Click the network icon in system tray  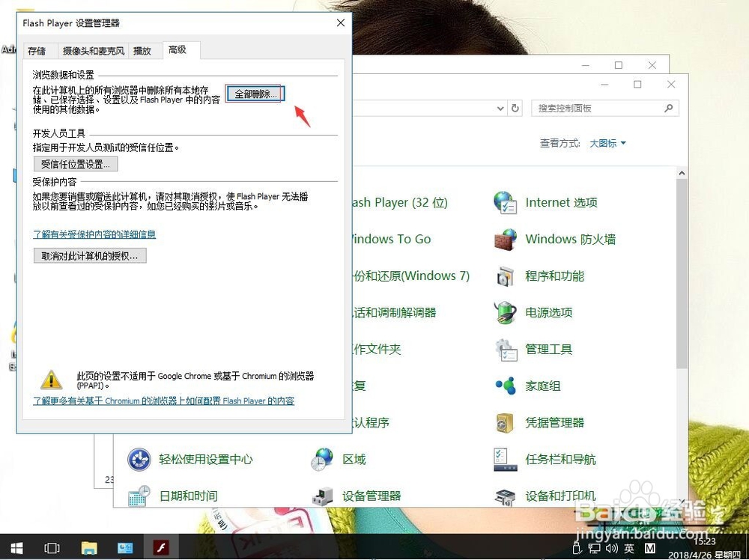coord(594,548)
